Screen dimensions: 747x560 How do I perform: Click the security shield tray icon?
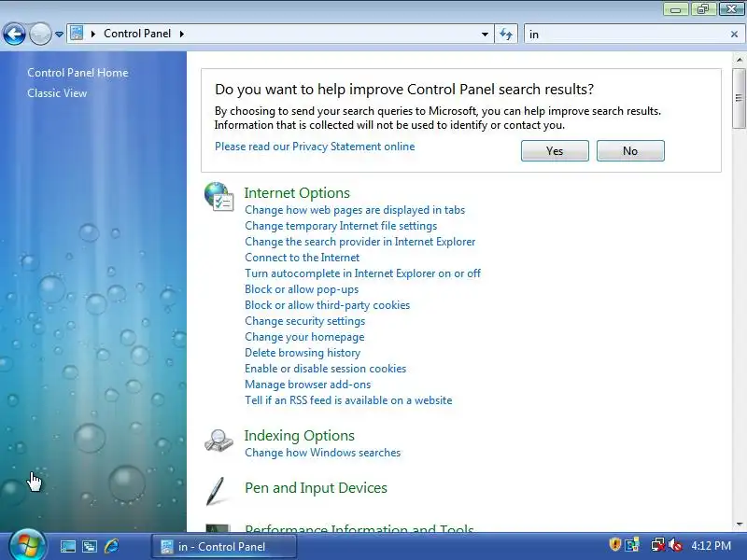[x=614, y=544]
